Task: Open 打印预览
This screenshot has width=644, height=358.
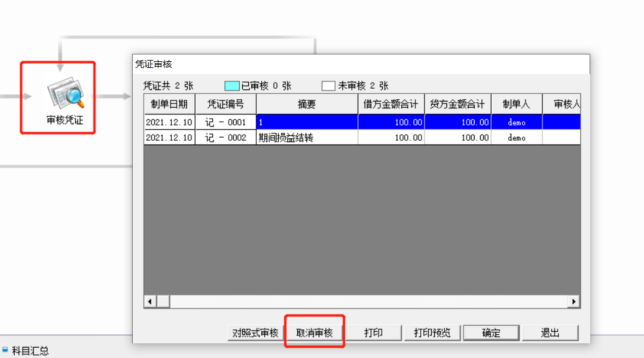Action: pyautogui.click(x=432, y=332)
